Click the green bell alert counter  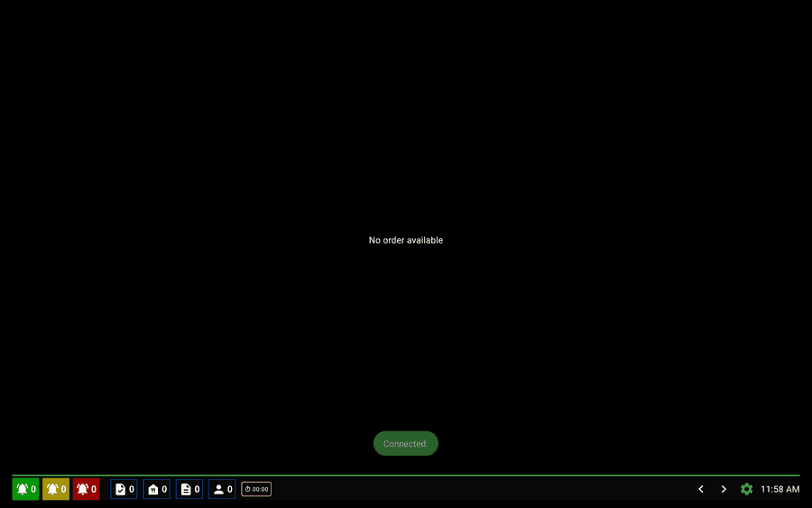pos(25,489)
